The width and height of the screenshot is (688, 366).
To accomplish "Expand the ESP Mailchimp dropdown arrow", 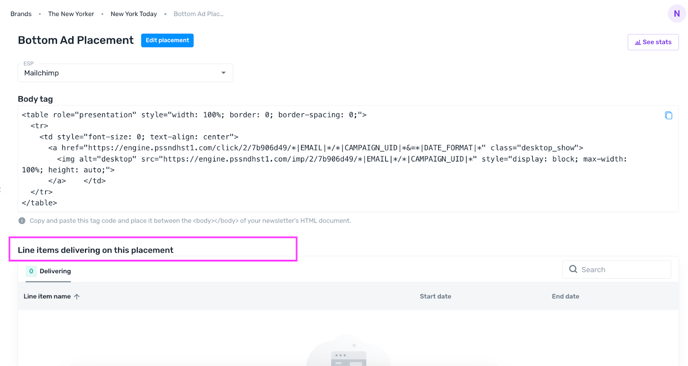I will pyautogui.click(x=223, y=73).
